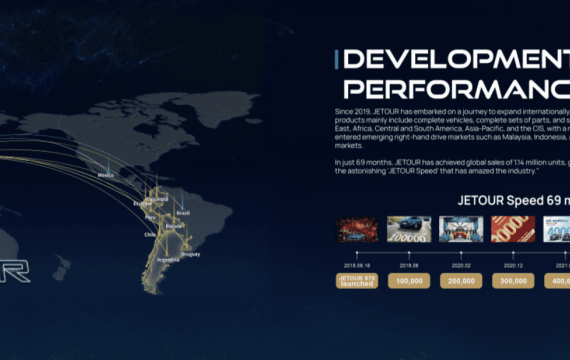
Task: Select Bolivia on the map
Action: pyautogui.click(x=173, y=226)
